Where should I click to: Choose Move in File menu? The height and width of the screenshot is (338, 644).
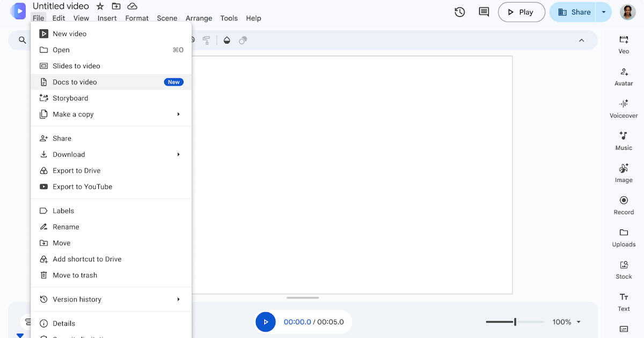click(x=111, y=243)
